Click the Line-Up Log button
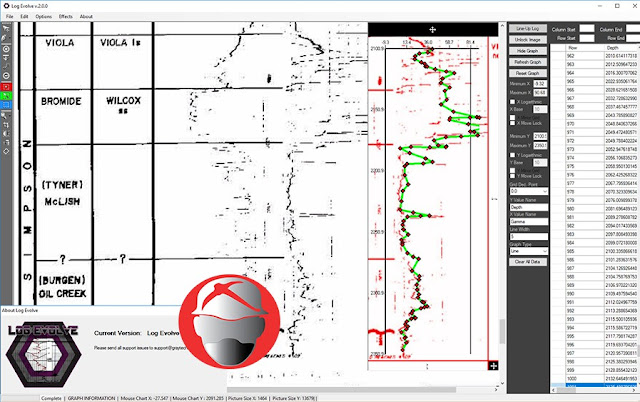Viewport: 640px width, 402px height. pos(528,29)
